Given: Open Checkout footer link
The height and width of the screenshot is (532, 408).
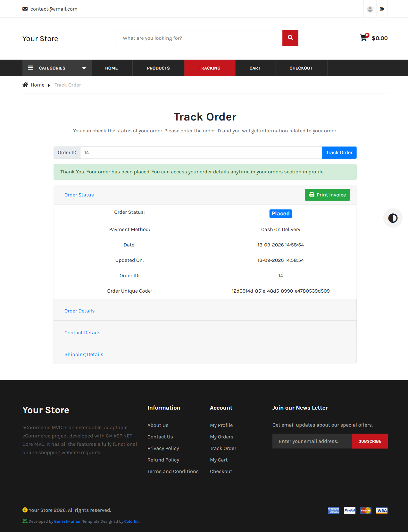Looking at the screenshot, I should pyautogui.click(x=221, y=471).
